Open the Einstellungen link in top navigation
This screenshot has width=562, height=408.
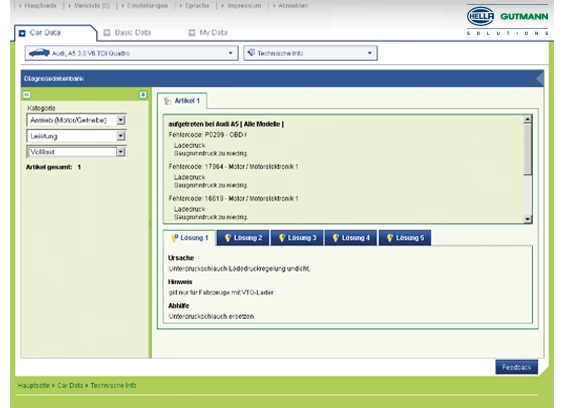[x=147, y=6]
